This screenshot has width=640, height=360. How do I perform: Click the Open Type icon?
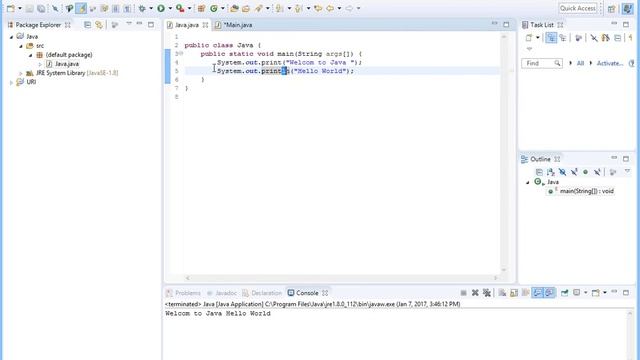point(234,8)
